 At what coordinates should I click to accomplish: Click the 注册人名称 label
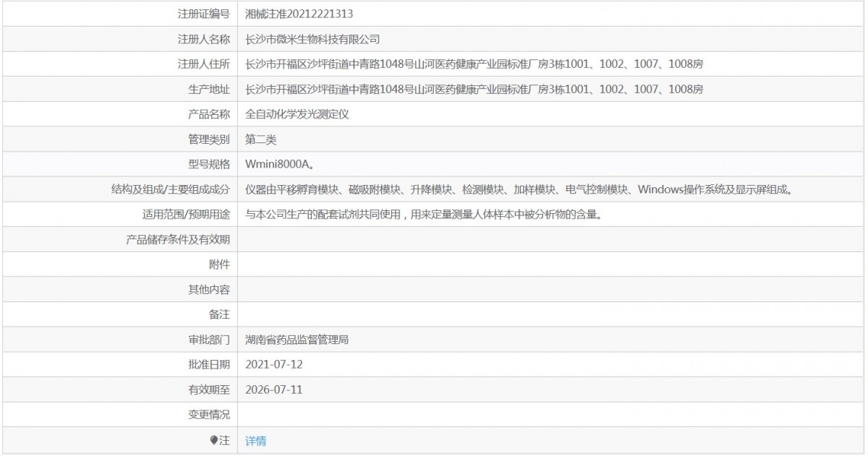point(204,39)
